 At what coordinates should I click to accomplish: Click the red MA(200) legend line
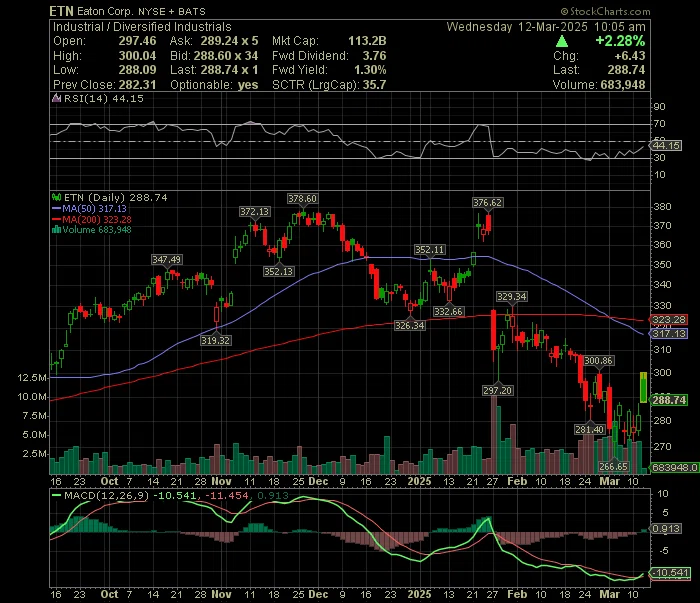56,219
